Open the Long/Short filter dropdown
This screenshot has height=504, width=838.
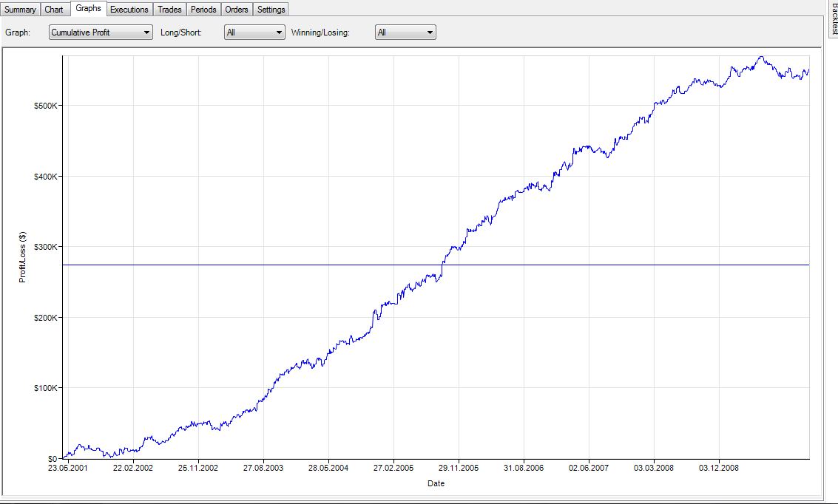254,33
